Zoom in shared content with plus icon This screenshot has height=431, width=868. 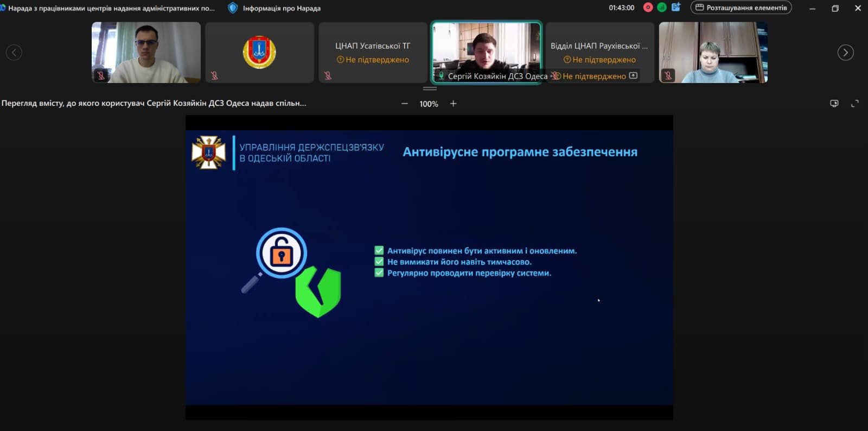(454, 104)
